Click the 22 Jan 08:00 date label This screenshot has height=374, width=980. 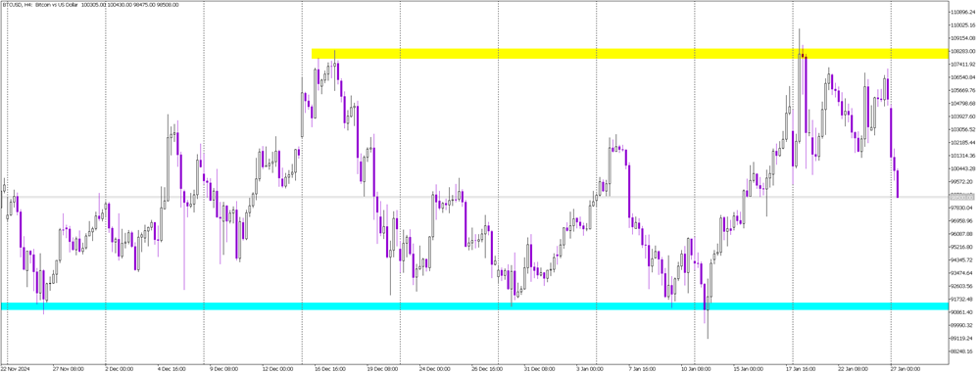[853, 368]
